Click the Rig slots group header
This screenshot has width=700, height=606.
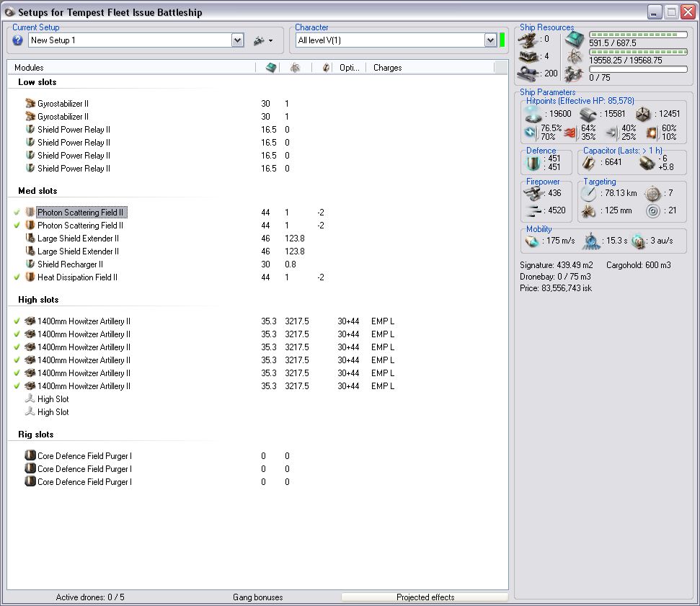(x=36, y=435)
